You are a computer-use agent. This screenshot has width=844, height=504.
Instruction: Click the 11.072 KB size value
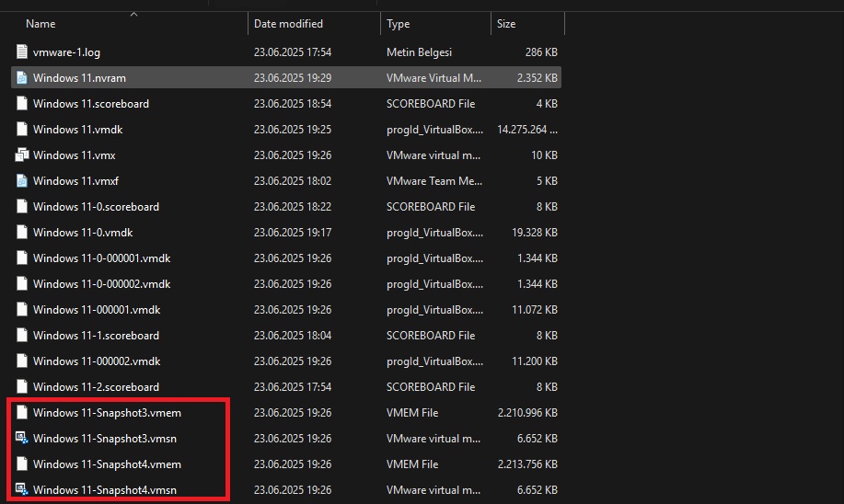(x=535, y=310)
